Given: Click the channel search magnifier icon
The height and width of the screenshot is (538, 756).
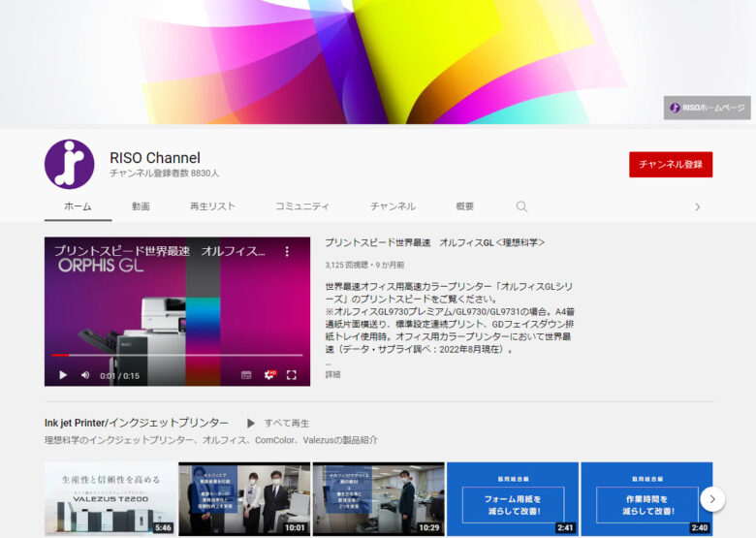Looking at the screenshot, I should tap(521, 206).
